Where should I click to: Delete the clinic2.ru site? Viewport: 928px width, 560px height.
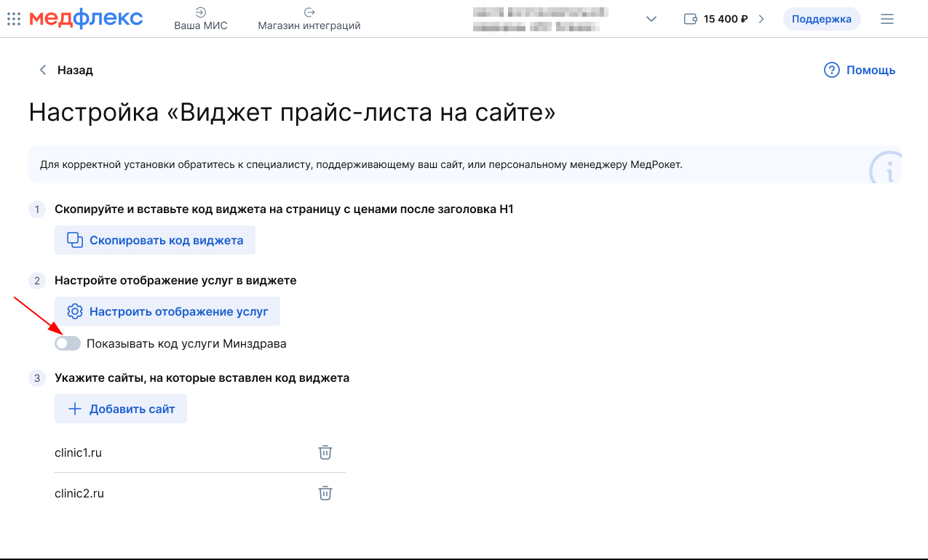(x=325, y=493)
